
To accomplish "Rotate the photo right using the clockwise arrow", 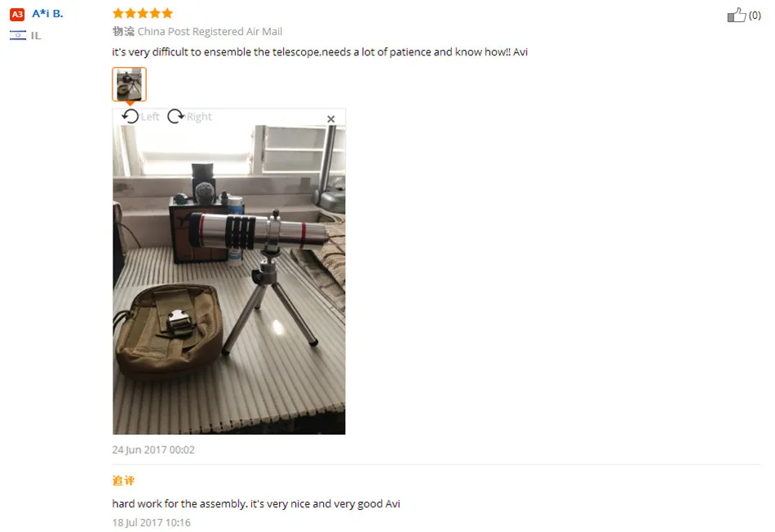I will [175, 116].
